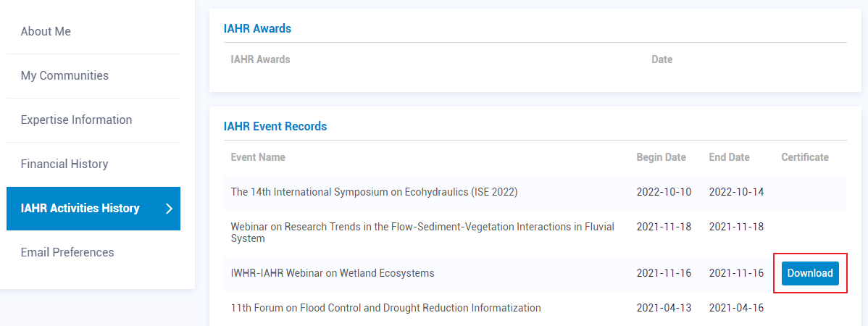Open the About Me section

coord(46,32)
